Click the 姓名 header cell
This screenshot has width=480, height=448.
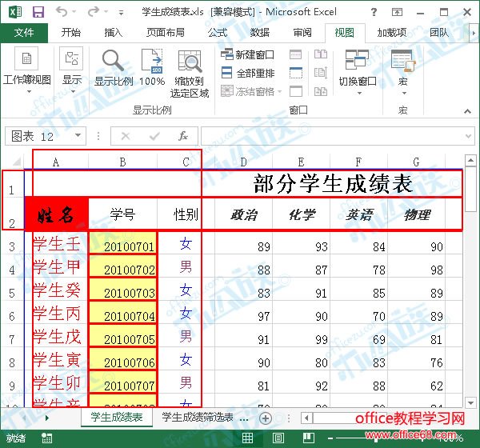tap(56, 214)
